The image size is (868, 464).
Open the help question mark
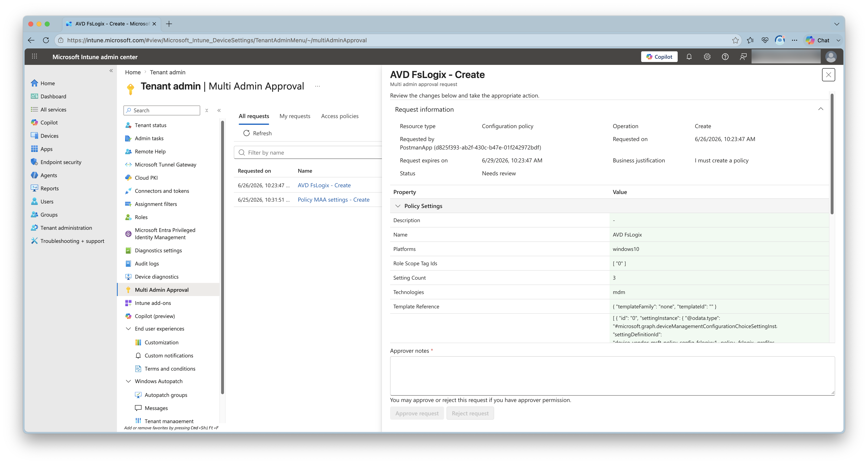click(x=725, y=57)
